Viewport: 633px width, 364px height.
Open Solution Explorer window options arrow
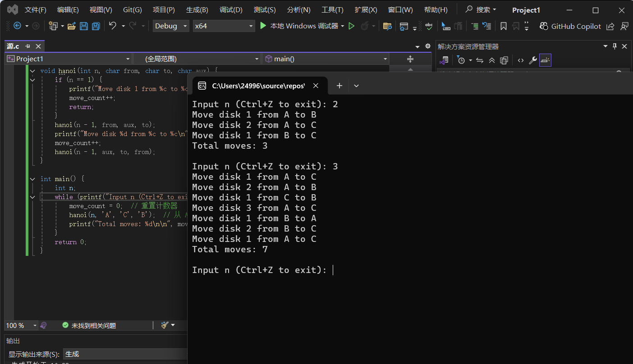click(x=605, y=46)
